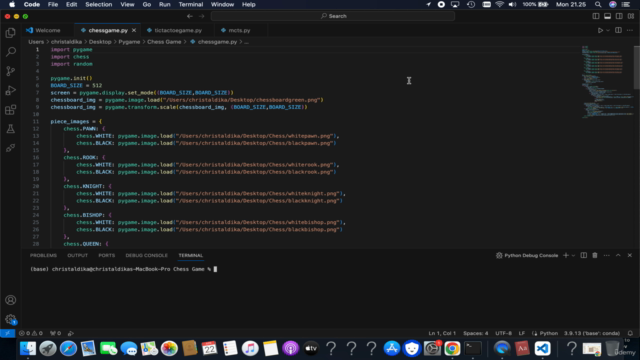Select language mode Python in status bar
Viewport: 640px width, 360px height.
click(549, 333)
